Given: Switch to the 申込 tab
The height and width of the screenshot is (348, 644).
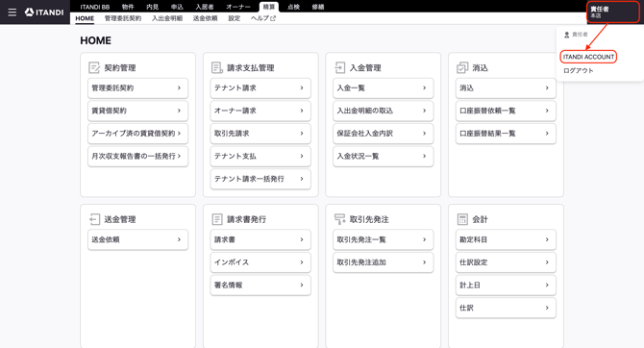Looking at the screenshot, I should pyautogui.click(x=177, y=7).
